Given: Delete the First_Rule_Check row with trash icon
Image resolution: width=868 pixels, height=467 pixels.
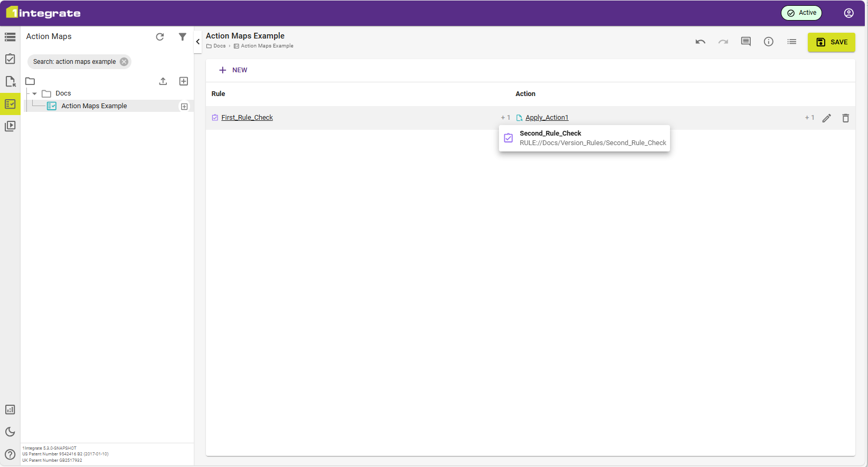Looking at the screenshot, I should pos(845,118).
